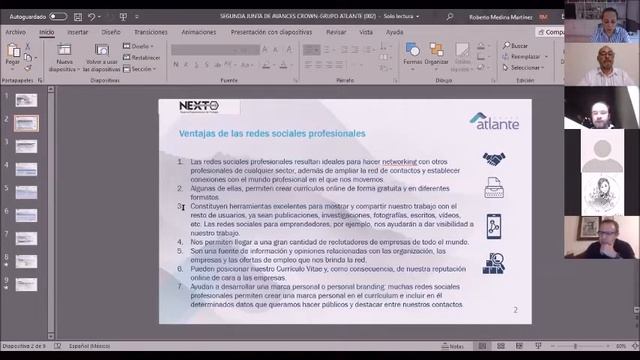This screenshot has width=640, height=360.
Task: Click the Slide Show icon in status bar
Action: pos(538,346)
